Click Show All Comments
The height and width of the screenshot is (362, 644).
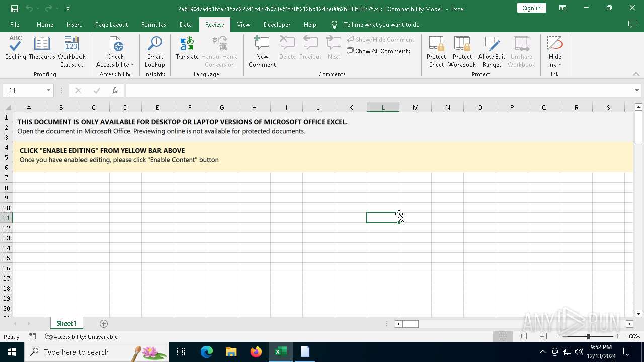pos(378,51)
